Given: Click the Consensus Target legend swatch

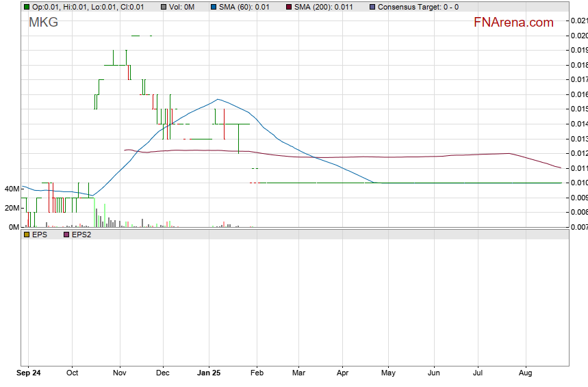Looking at the screenshot, I should pyautogui.click(x=372, y=7).
